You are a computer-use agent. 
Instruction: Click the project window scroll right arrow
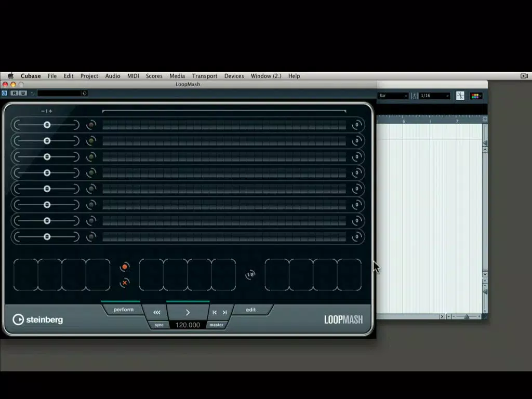[x=442, y=316]
